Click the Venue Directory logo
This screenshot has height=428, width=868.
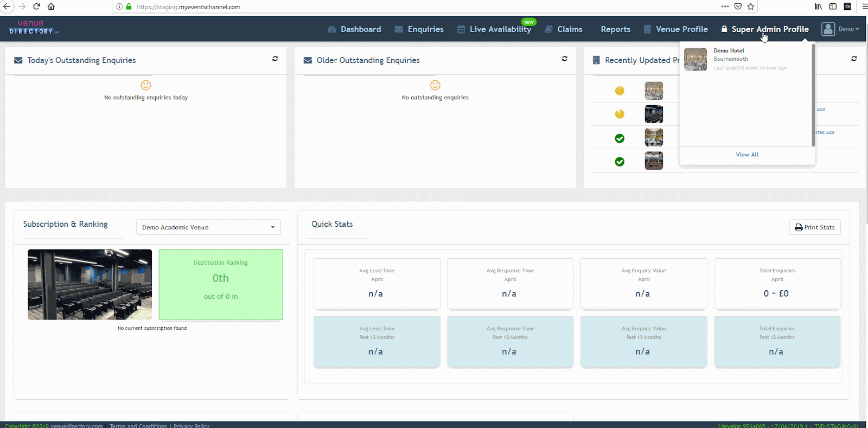(34, 28)
